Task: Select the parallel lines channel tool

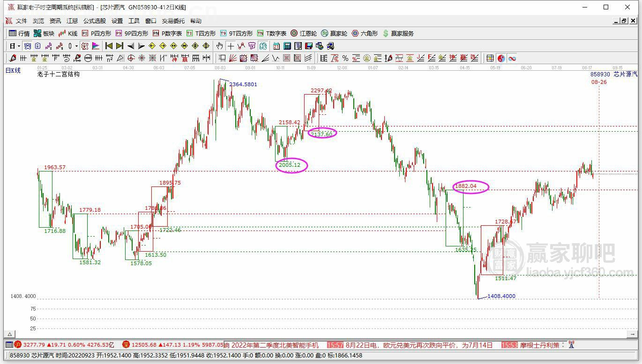Action: pyautogui.click(x=308, y=58)
